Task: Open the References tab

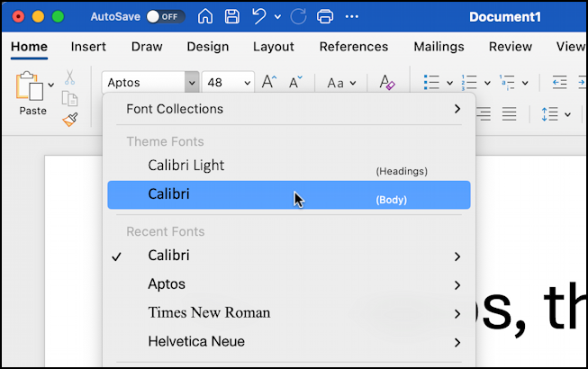Action: coord(354,47)
